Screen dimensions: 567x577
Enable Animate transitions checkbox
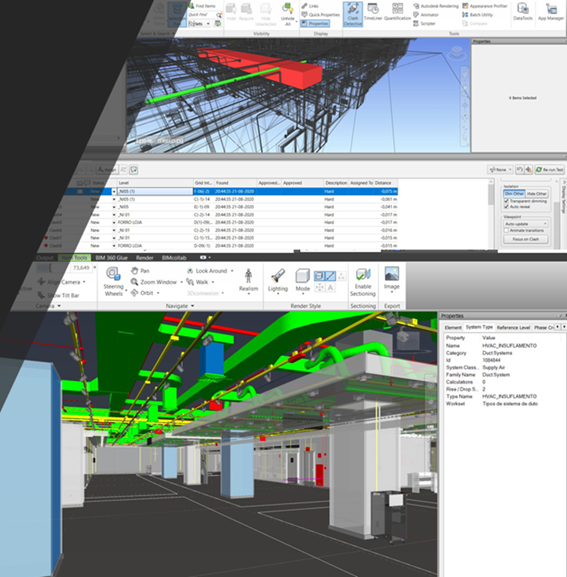(506, 230)
